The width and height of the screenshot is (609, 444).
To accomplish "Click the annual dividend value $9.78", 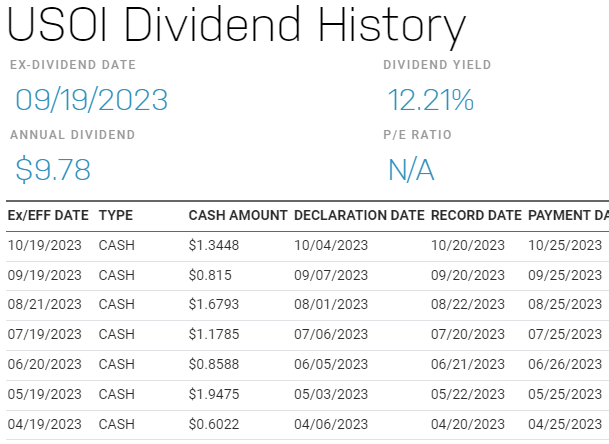I will (53, 169).
